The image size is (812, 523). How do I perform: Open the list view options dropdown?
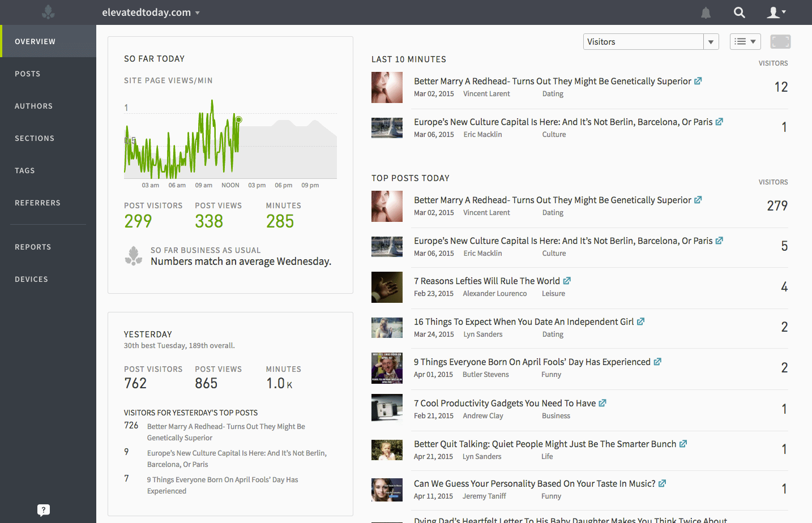745,41
